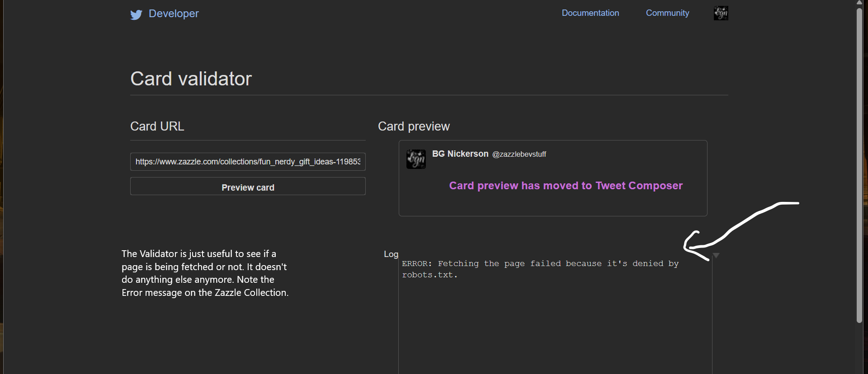Click the @zazzlebevstuff handle
Viewport: 868px width, 374px height.
pos(519,154)
